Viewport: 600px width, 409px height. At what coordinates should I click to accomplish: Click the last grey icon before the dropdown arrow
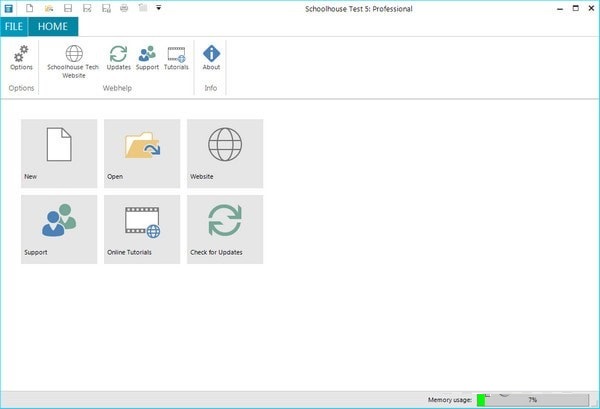[x=143, y=8]
